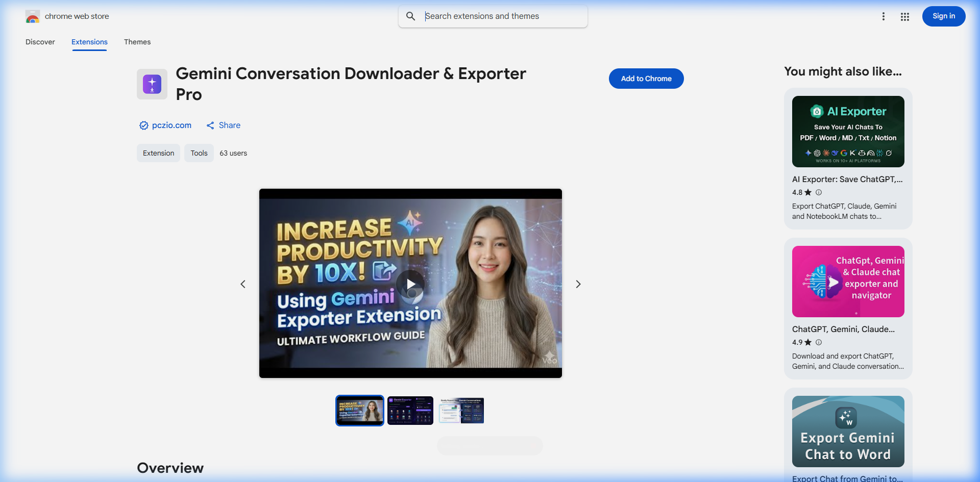Click Add to Chrome button
Screen dimensions: 980x482
coord(646,79)
